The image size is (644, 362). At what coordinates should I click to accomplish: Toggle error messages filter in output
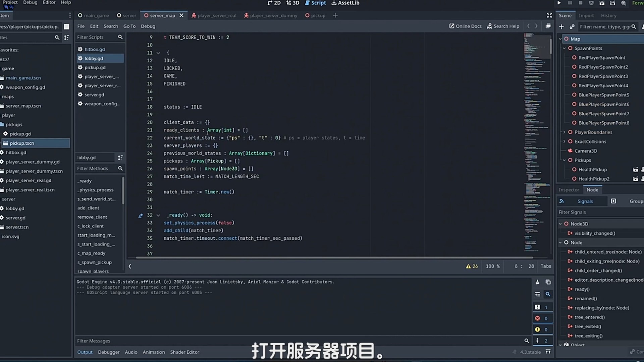[x=541, y=318]
